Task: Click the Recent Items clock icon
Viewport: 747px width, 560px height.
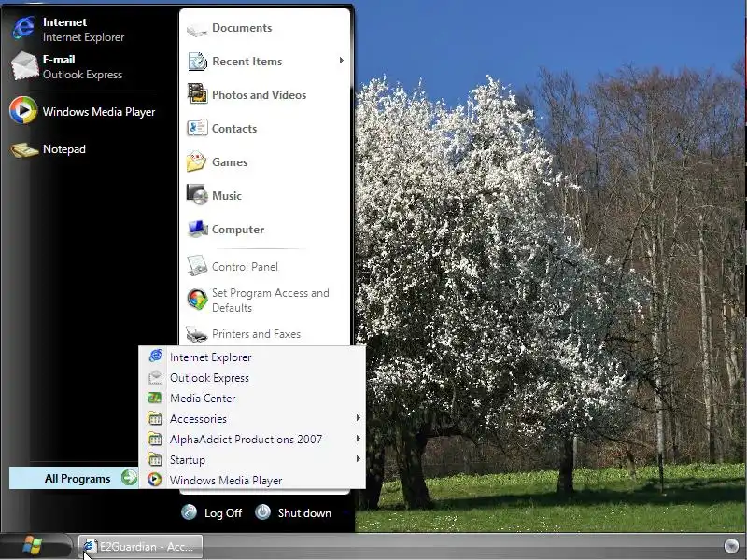Action: pyautogui.click(x=197, y=62)
